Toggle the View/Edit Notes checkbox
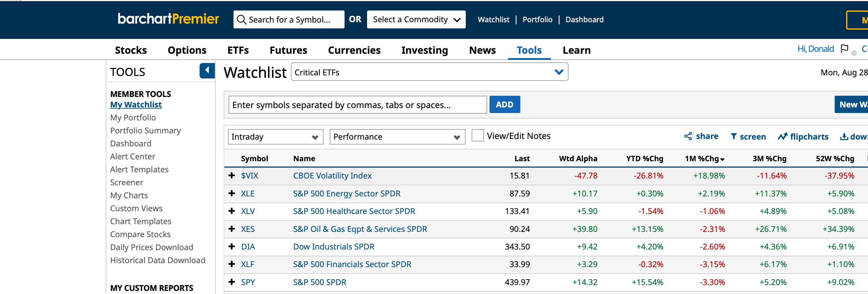Image resolution: width=868 pixels, height=294 pixels. pyautogui.click(x=477, y=136)
